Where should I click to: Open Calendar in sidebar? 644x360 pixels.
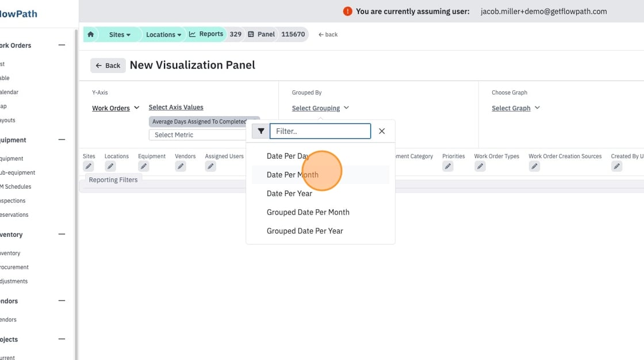tap(9, 92)
